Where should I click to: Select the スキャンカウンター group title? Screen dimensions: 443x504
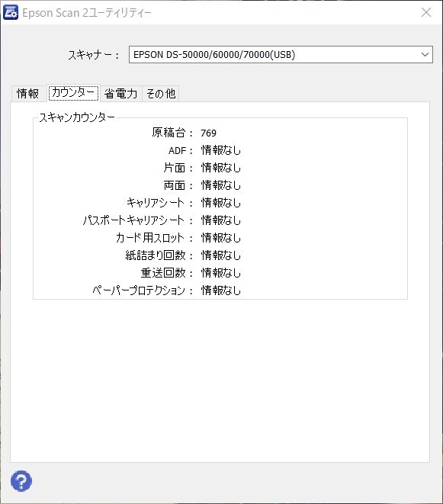tap(77, 117)
